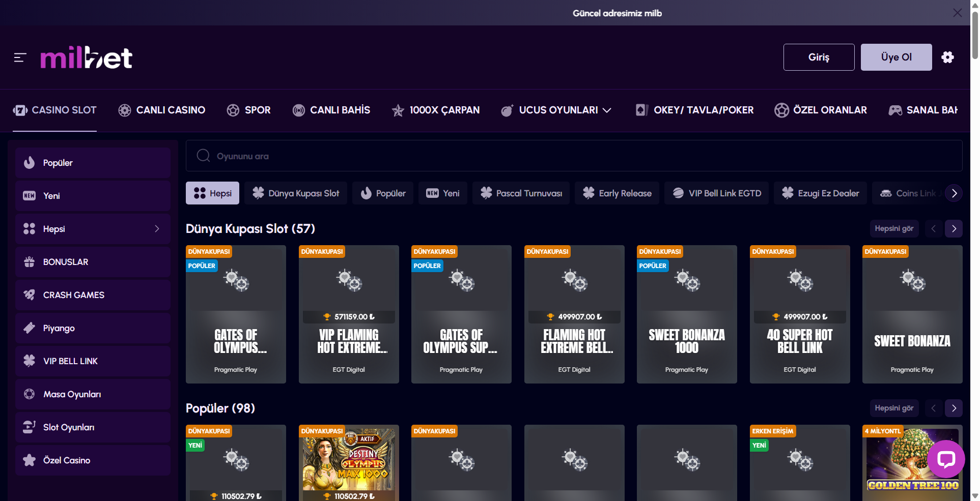Click the live icon beside CANLI BAHİS

click(299, 110)
